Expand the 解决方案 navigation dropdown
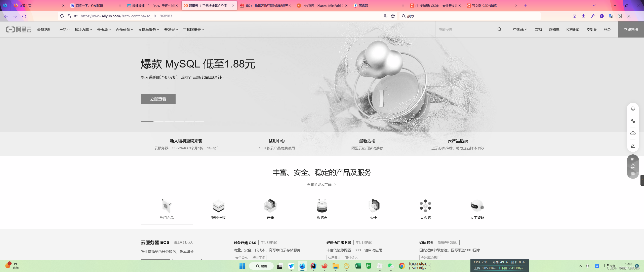This screenshot has height=272, width=644. [83, 30]
